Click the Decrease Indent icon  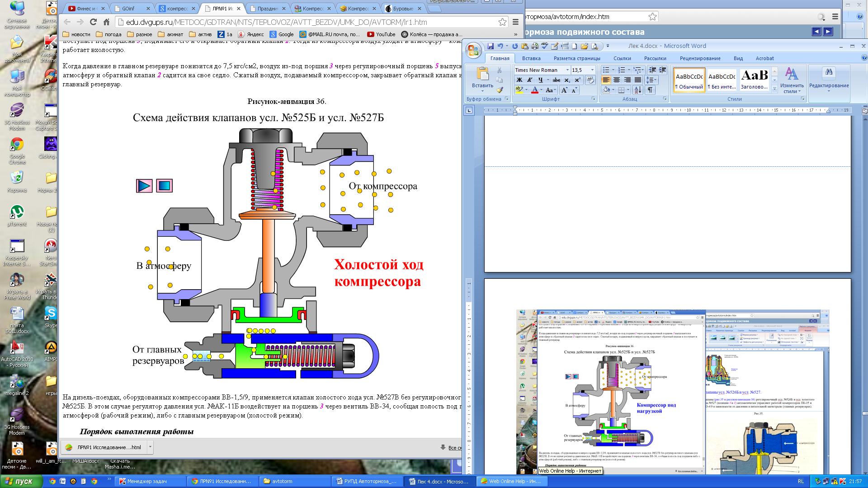pos(652,70)
